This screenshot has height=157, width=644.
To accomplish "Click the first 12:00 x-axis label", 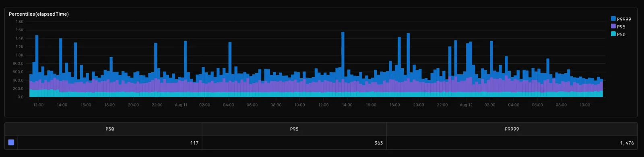I will point(38,105).
